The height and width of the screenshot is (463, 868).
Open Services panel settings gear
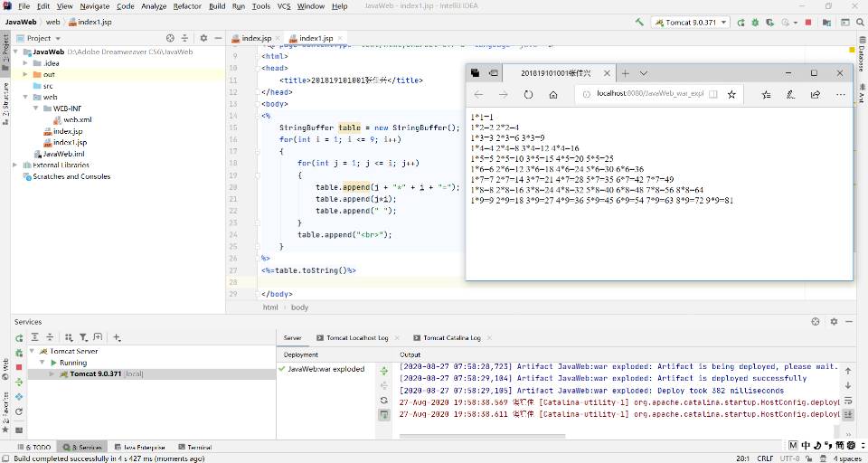pyautogui.click(x=834, y=322)
